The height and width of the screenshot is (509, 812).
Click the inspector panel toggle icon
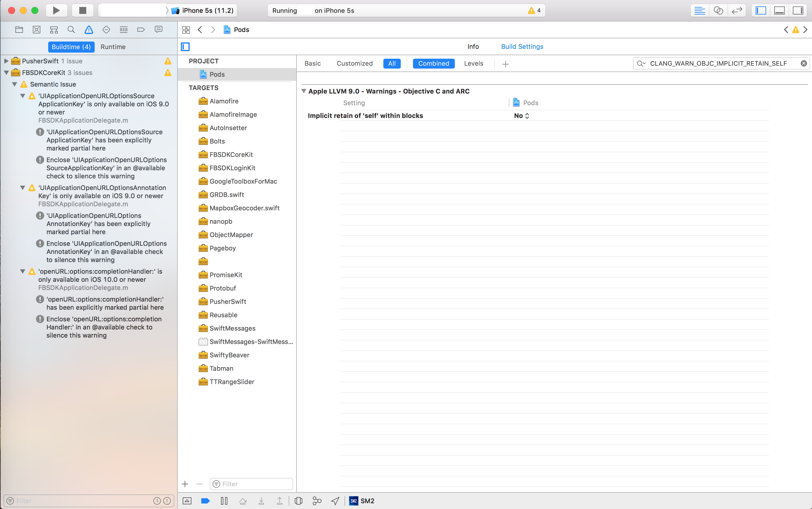(x=798, y=10)
